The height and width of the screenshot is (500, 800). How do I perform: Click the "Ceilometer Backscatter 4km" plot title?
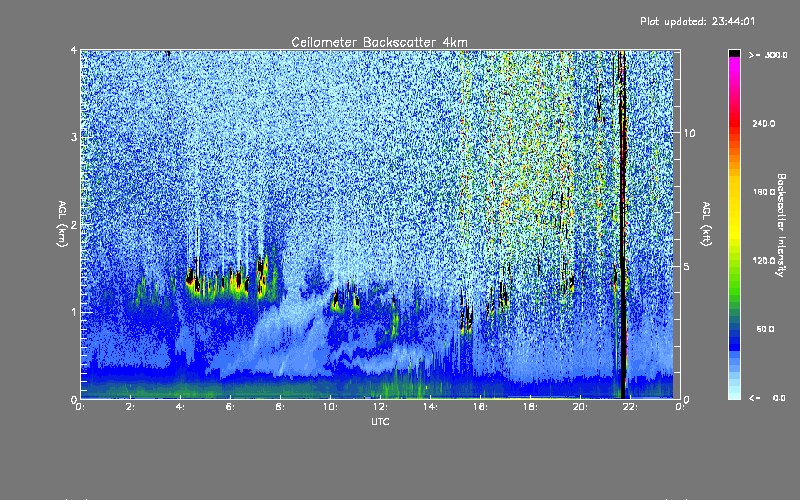pos(379,42)
